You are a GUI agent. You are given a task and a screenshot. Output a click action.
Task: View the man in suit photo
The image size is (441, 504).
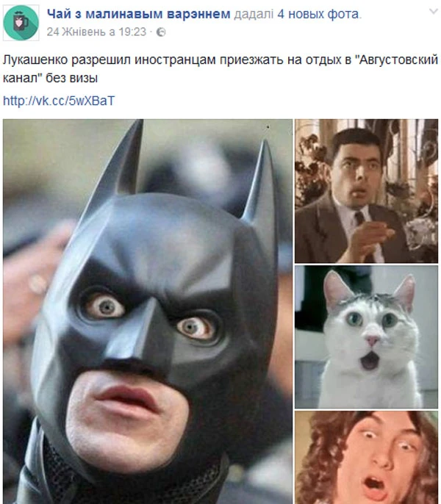tap(366, 191)
